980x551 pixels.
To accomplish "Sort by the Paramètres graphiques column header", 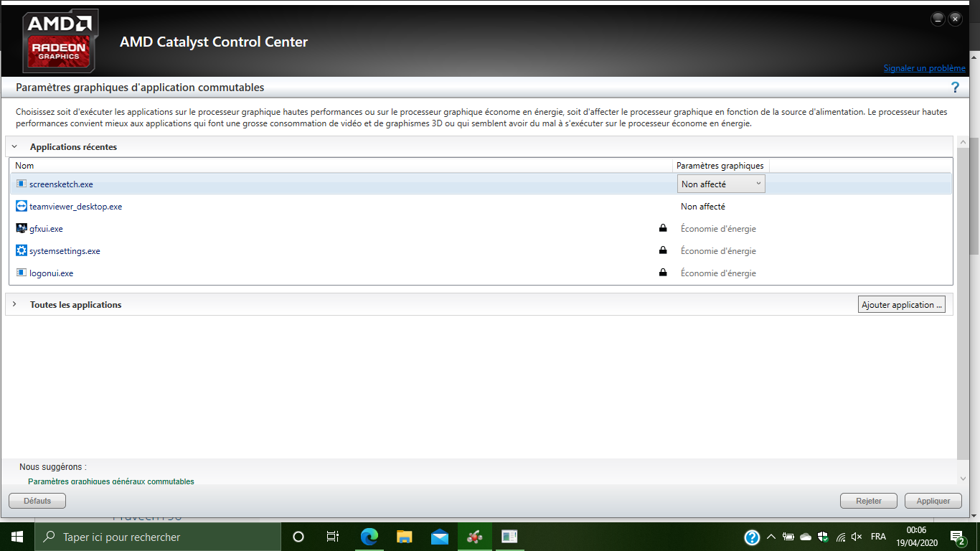I will pyautogui.click(x=721, y=166).
